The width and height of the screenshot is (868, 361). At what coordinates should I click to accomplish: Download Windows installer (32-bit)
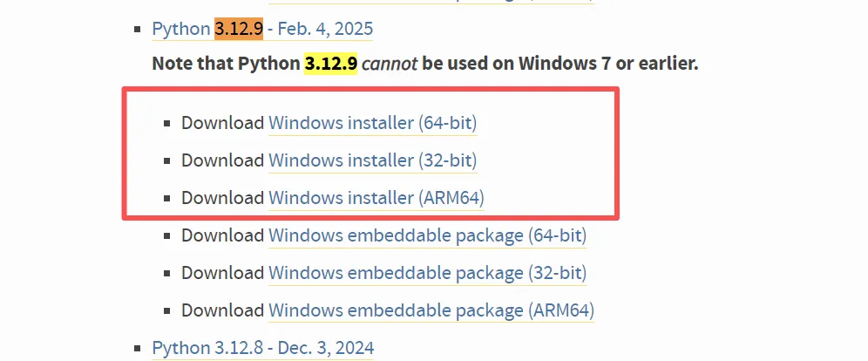tap(372, 160)
